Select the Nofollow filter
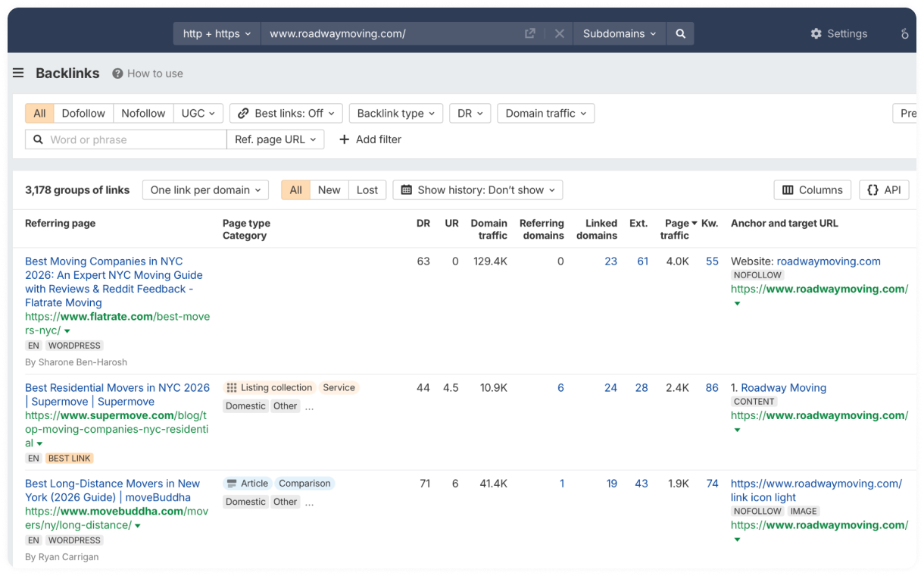 [143, 113]
